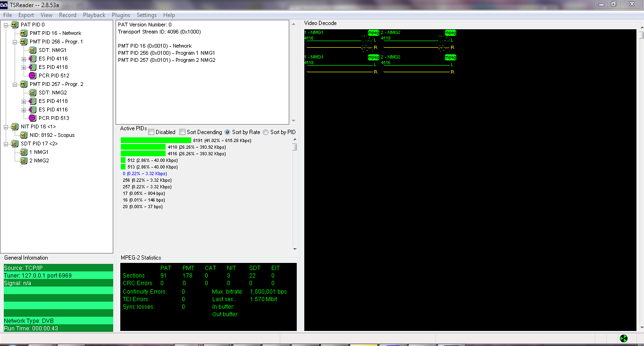Select the Sort by Rate radio button
Screen dimensions: 644x346
point(227,132)
